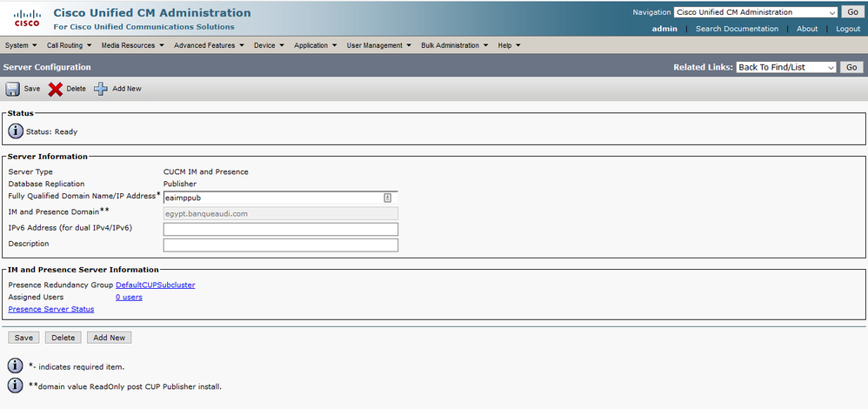Click the admin username in header
Screen dimensions: 868x409
coord(664,29)
